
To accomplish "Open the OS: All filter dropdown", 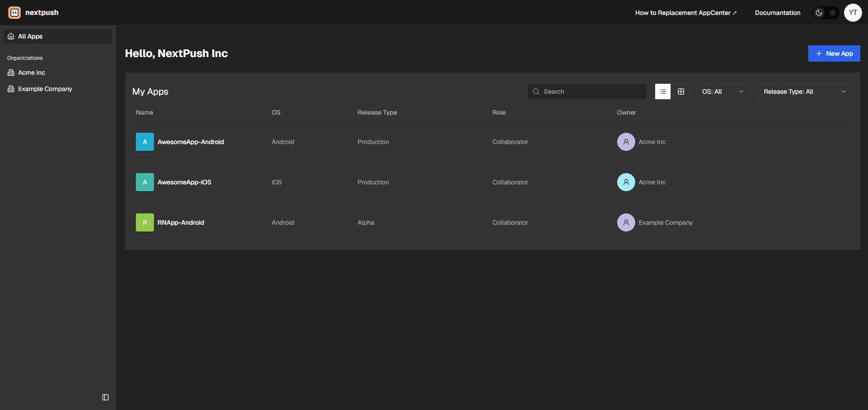I will 723,92.
